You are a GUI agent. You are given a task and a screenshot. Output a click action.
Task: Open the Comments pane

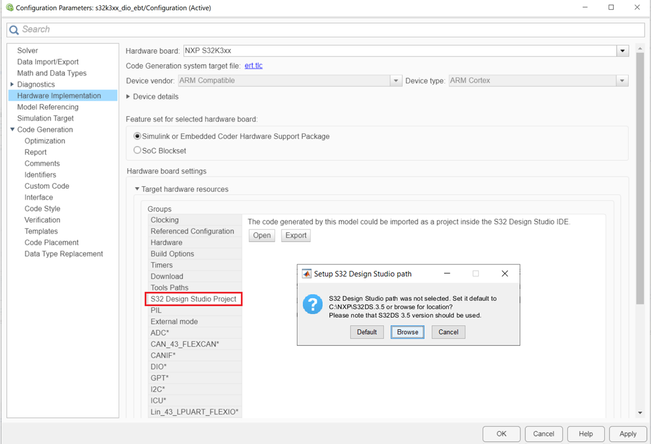(x=42, y=163)
